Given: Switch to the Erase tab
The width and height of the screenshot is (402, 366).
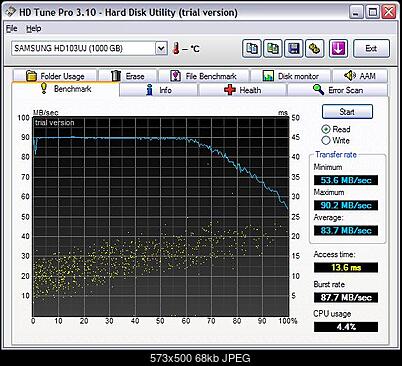Looking at the screenshot, I should click(x=128, y=76).
